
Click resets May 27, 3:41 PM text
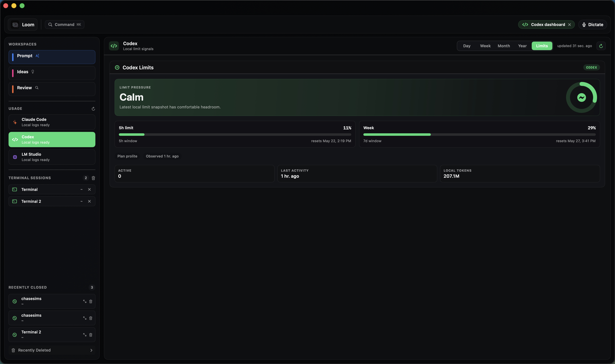pyautogui.click(x=575, y=141)
